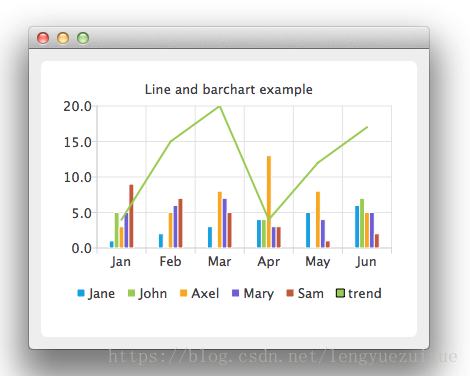Close the window with the red button

pos(43,38)
